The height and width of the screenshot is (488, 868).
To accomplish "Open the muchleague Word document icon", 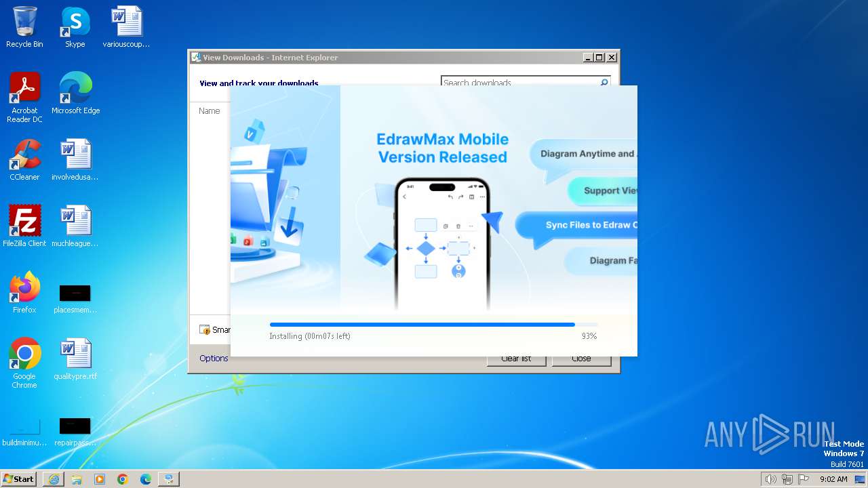I will 75,226.
